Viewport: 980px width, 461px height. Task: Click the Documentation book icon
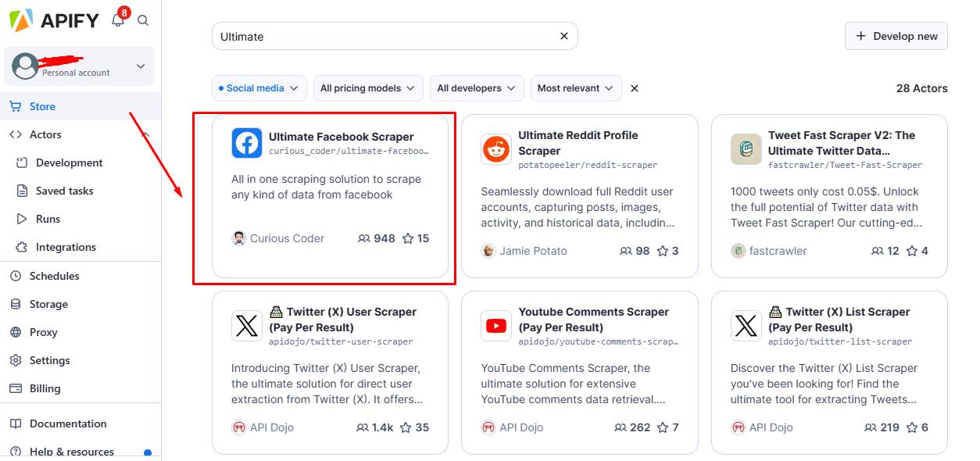[x=15, y=423]
